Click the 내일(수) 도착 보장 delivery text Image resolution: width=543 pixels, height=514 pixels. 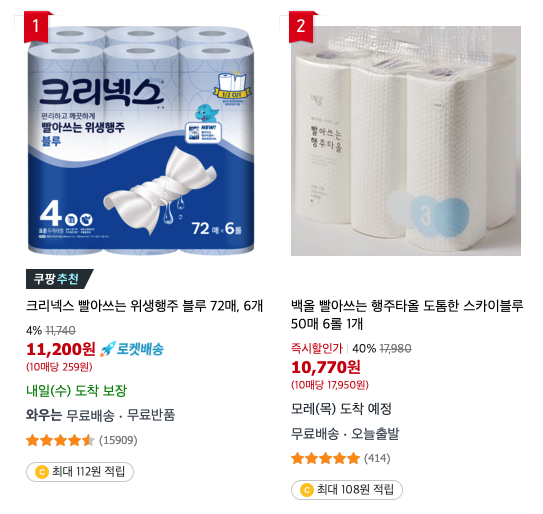[77, 390]
